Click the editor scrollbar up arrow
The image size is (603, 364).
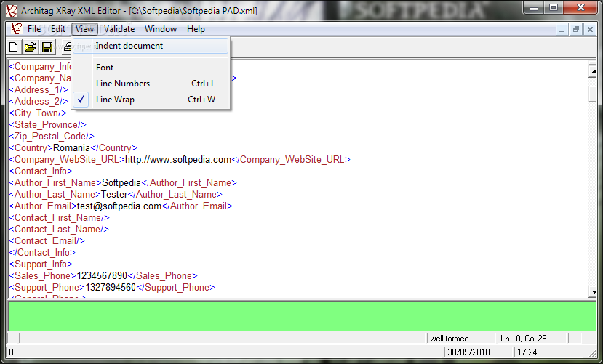pos(592,70)
